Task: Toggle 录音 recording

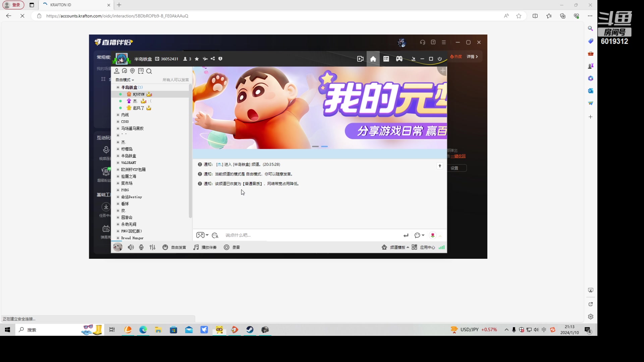Action: [x=232, y=247]
